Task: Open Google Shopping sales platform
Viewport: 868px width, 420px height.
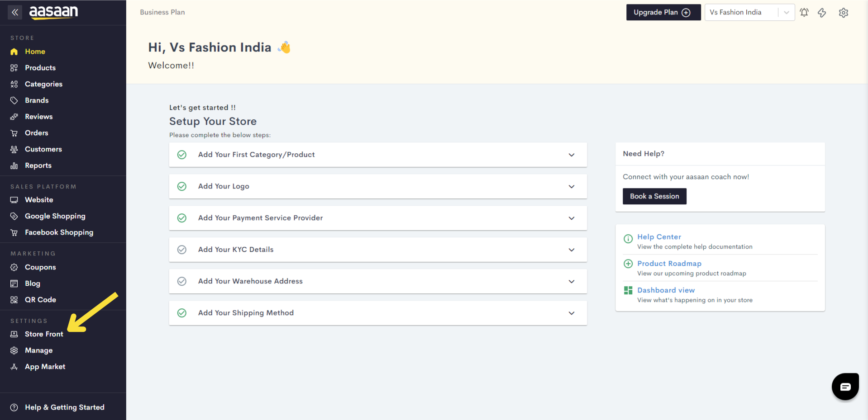Action: pyautogui.click(x=55, y=216)
